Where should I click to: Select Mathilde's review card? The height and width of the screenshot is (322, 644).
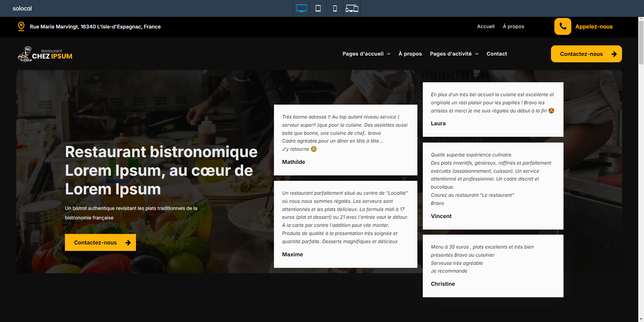pos(345,140)
